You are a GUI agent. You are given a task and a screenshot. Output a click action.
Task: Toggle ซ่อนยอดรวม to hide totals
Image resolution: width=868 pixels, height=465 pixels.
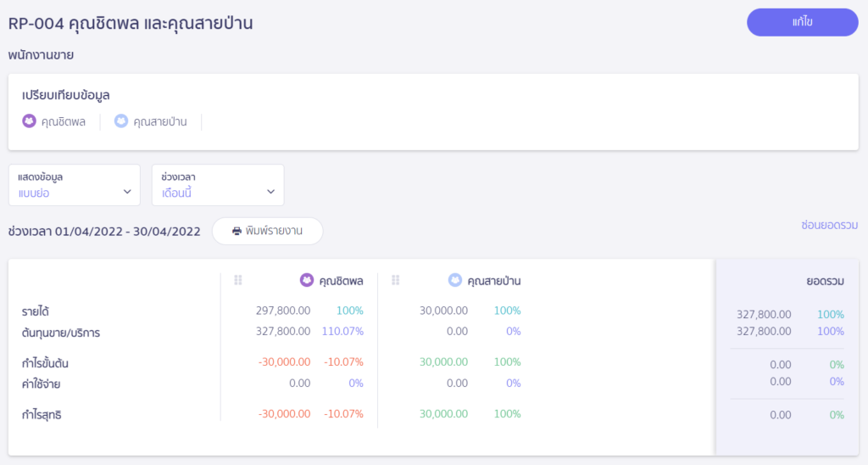(x=829, y=225)
